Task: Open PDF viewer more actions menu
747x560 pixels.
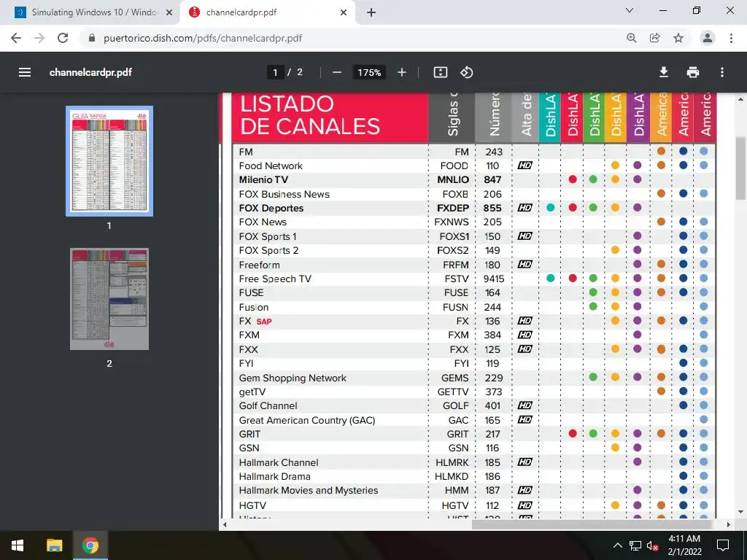Action: coord(721,72)
